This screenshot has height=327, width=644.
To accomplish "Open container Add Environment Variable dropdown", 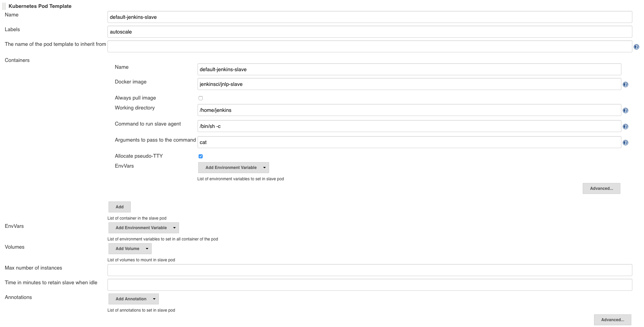I will (x=233, y=168).
